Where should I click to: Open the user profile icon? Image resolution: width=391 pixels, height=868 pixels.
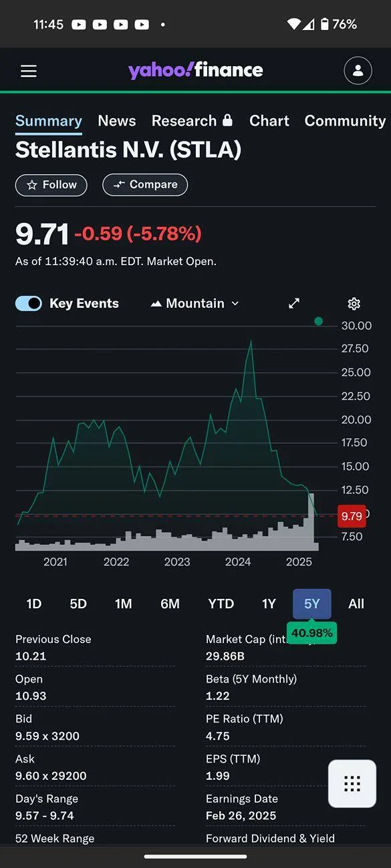coord(358,71)
